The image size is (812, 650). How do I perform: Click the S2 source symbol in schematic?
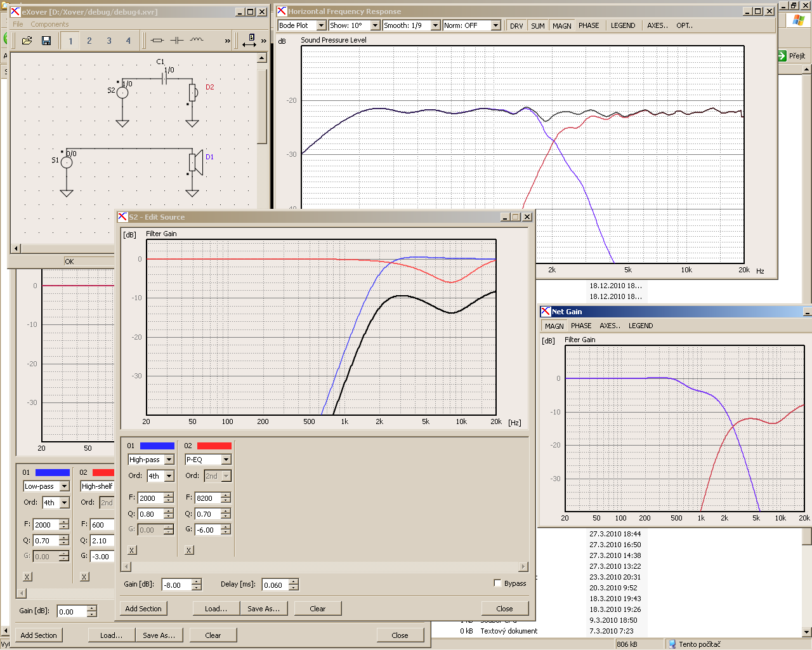[122, 93]
